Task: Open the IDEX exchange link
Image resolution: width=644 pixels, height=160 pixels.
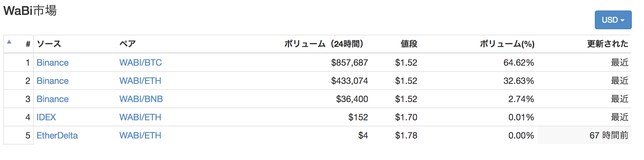Action: (x=46, y=117)
